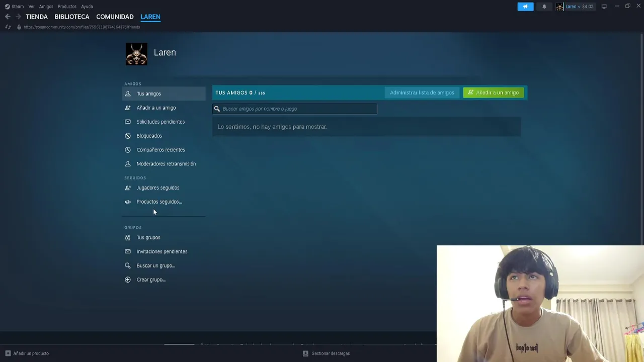Open the notifications bell
Image resolution: width=644 pixels, height=362 pixels.
[x=544, y=7]
